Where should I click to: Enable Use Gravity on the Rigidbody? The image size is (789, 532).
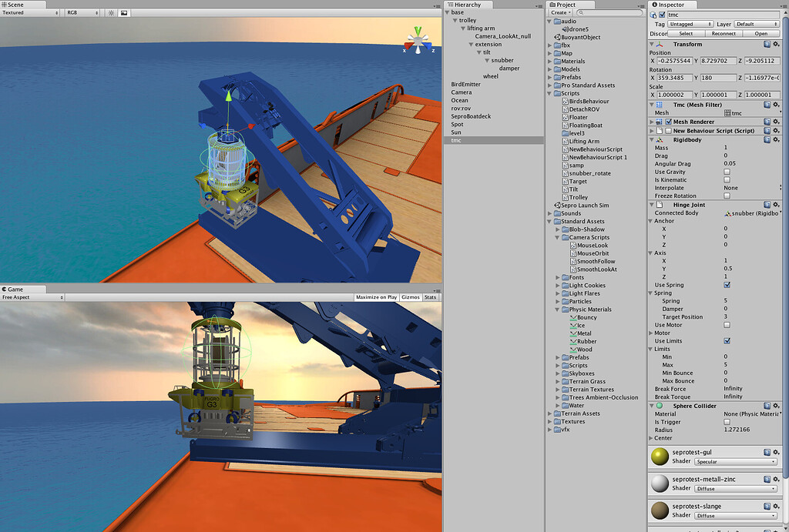(727, 172)
